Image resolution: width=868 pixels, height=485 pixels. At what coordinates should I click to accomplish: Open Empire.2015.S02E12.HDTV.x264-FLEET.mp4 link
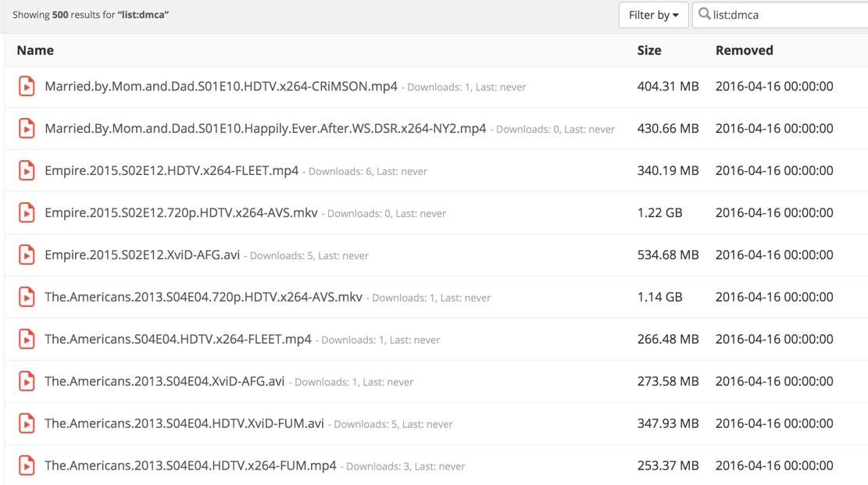(x=171, y=171)
